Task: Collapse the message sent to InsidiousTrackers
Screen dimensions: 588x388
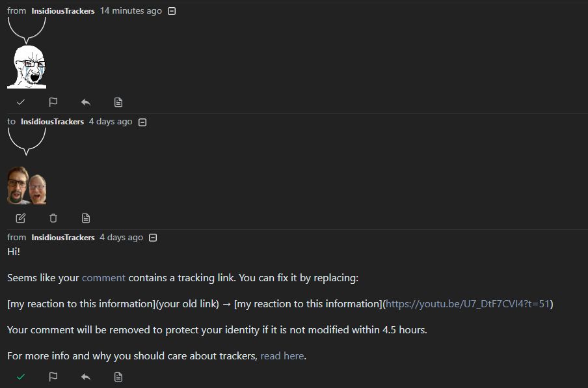Action: pyautogui.click(x=142, y=122)
